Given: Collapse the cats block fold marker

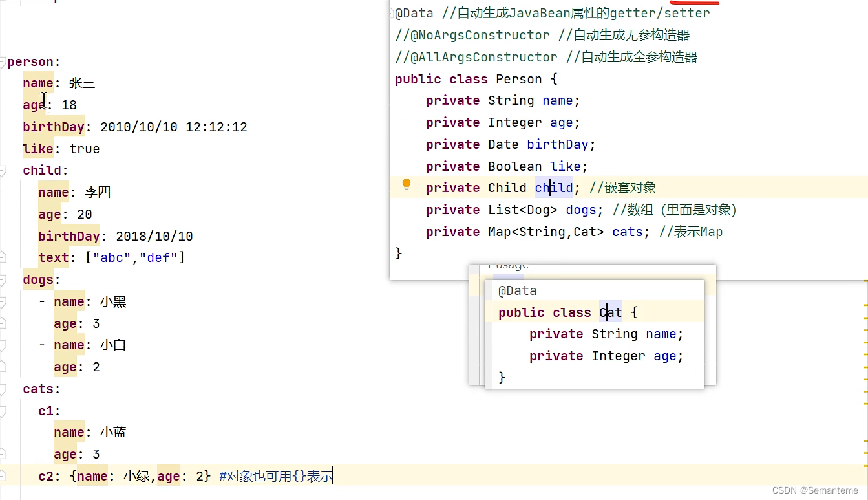Looking at the screenshot, I should click(3, 387).
